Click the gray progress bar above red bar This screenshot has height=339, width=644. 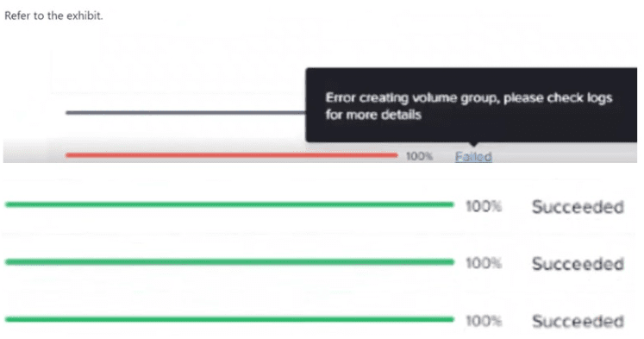click(x=185, y=112)
